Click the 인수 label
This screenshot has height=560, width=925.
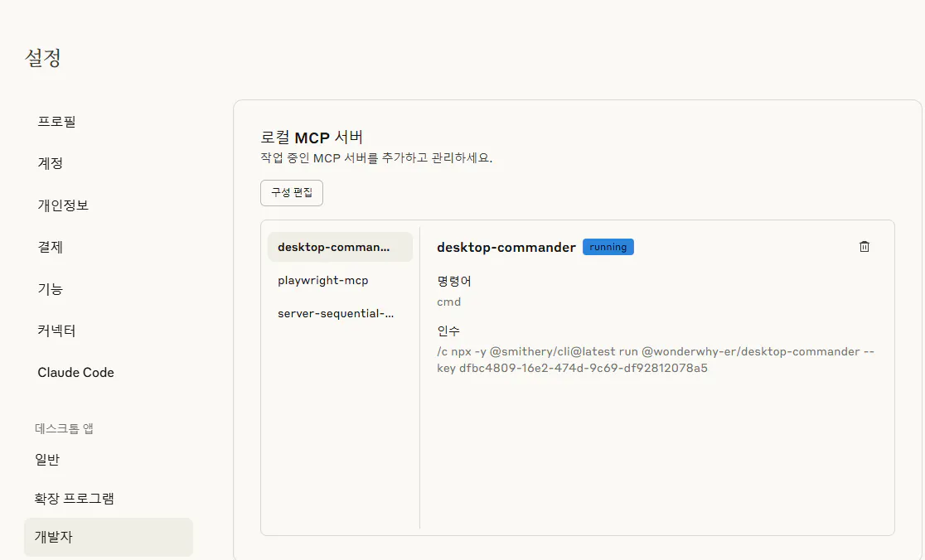[x=448, y=331]
